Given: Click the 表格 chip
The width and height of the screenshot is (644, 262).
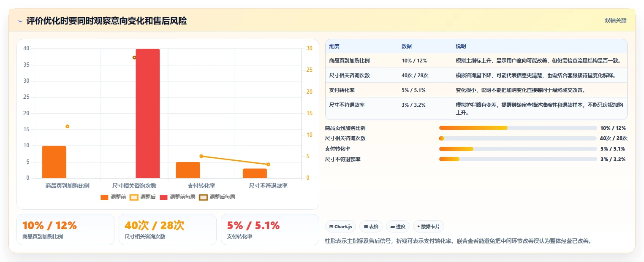Looking at the screenshot, I should coord(371,227).
